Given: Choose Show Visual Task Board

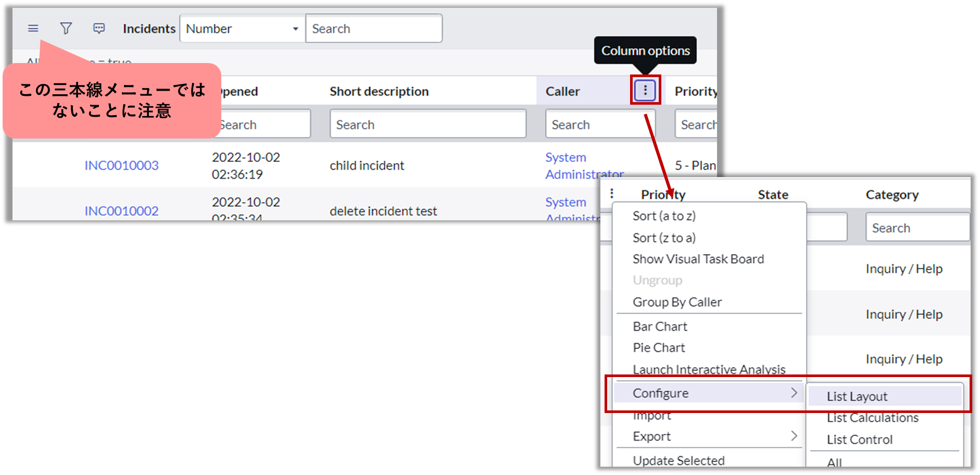Looking at the screenshot, I should (698, 259).
